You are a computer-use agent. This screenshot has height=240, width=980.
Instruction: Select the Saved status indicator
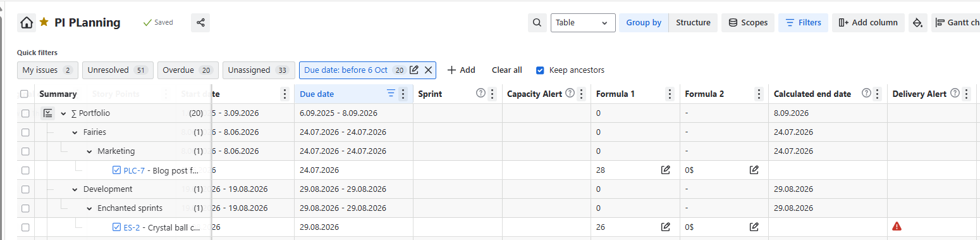(x=158, y=23)
